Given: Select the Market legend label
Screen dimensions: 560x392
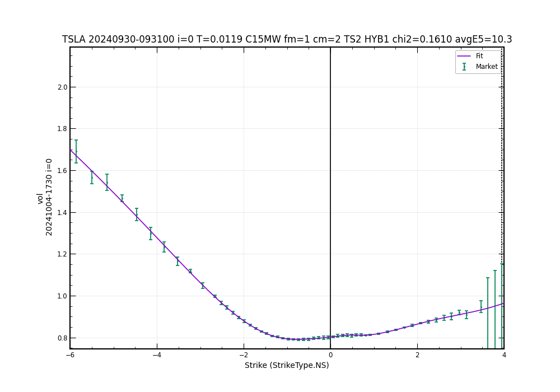Looking at the screenshot, I should (x=486, y=67).
